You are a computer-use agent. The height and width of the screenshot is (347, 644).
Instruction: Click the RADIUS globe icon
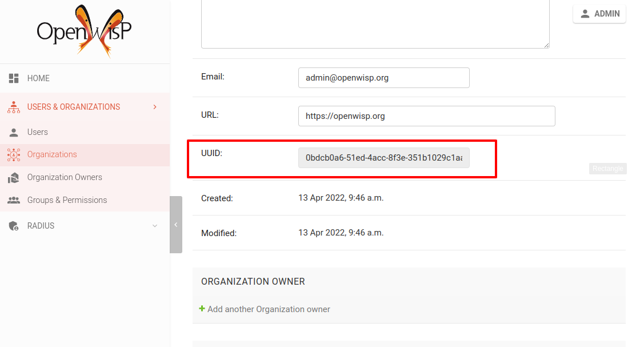click(14, 225)
